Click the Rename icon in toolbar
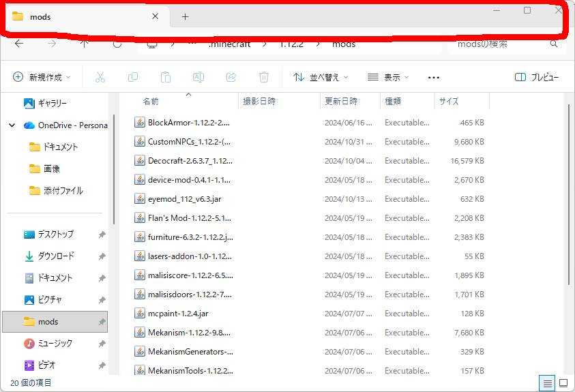This screenshot has width=575, height=392. coord(198,77)
